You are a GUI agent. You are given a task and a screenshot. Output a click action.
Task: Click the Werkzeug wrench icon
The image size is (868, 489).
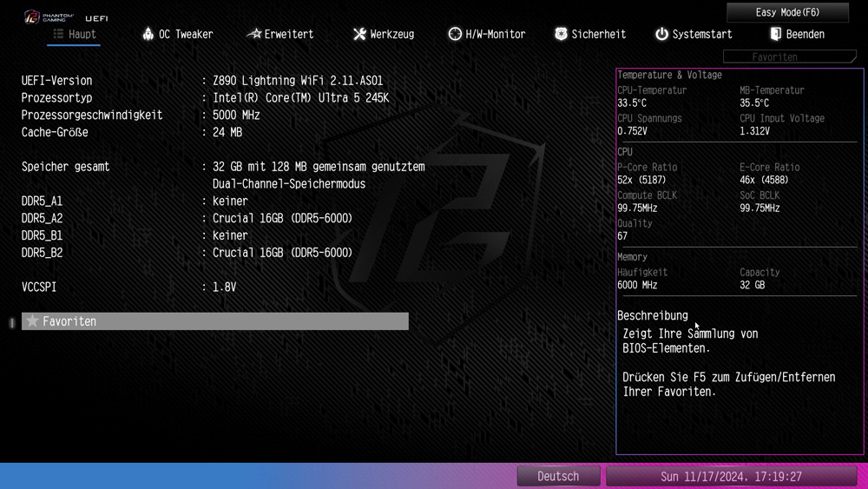coord(359,34)
